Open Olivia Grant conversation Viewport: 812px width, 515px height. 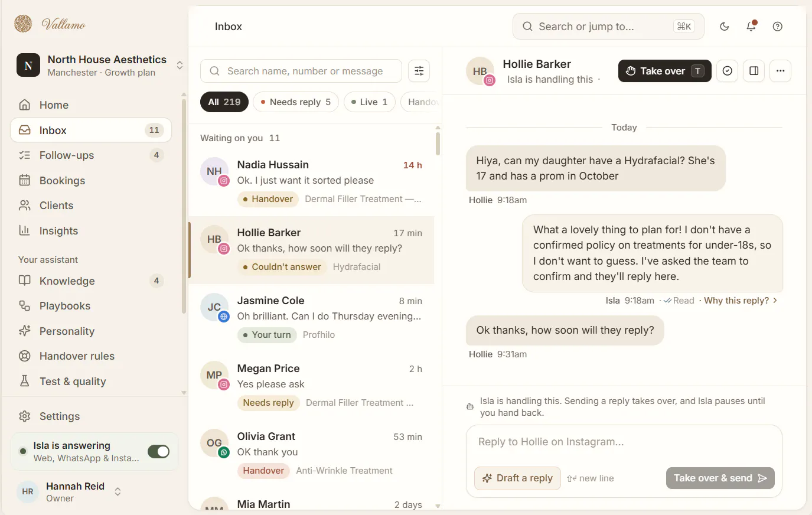[x=311, y=454]
